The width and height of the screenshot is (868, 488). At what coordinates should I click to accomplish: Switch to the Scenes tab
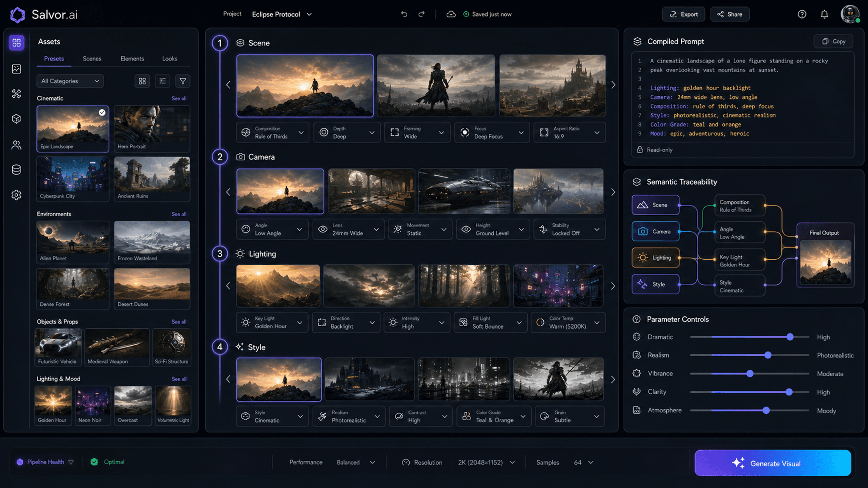(92, 58)
